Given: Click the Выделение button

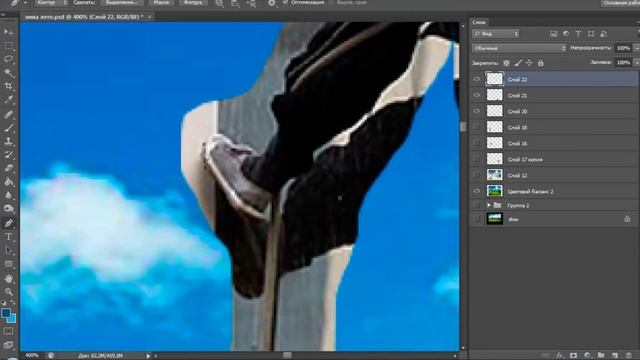Looking at the screenshot, I should point(122,2).
